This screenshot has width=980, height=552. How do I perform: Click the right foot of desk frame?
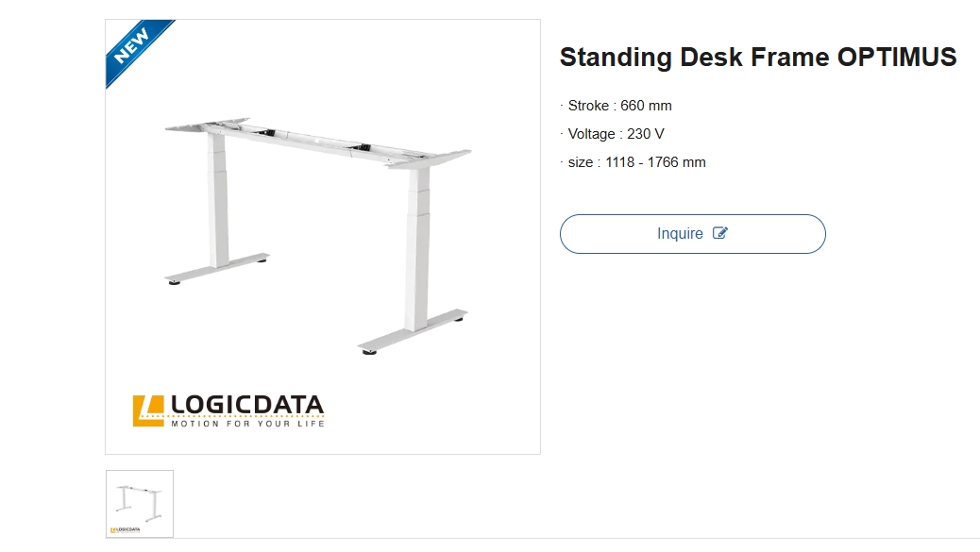(x=413, y=331)
